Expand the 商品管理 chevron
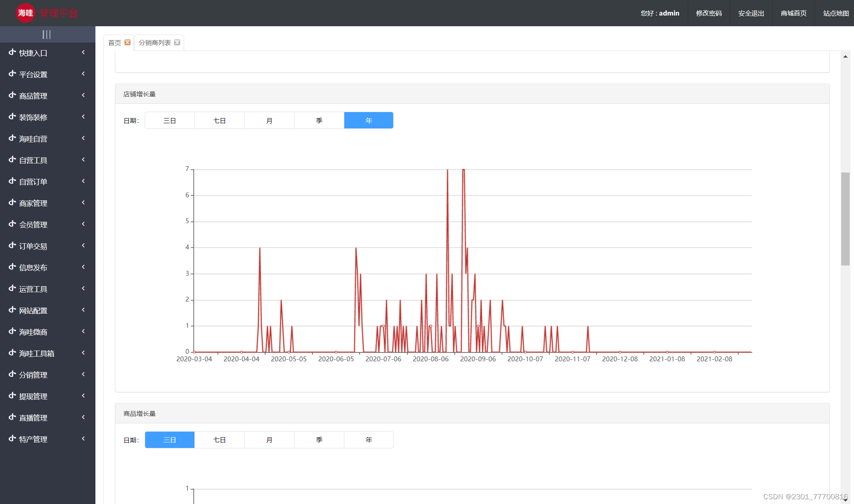The height and width of the screenshot is (504, 854). click(83, 95)
